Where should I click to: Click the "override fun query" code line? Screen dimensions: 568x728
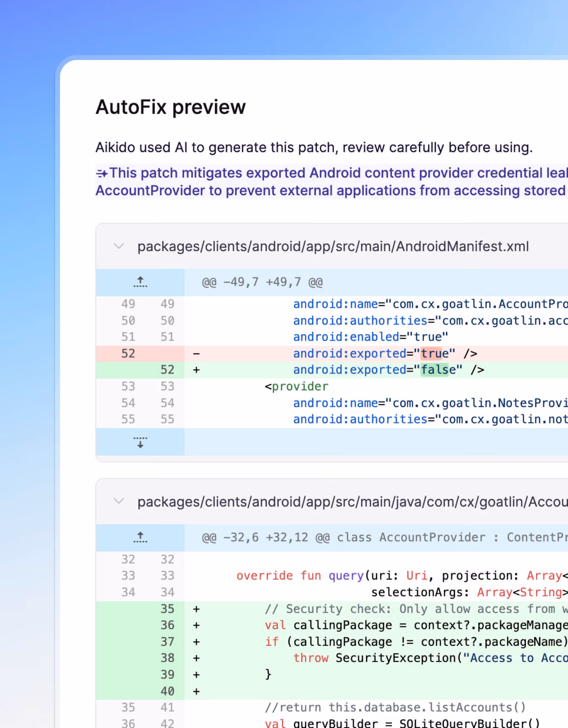tap(402, 576)
